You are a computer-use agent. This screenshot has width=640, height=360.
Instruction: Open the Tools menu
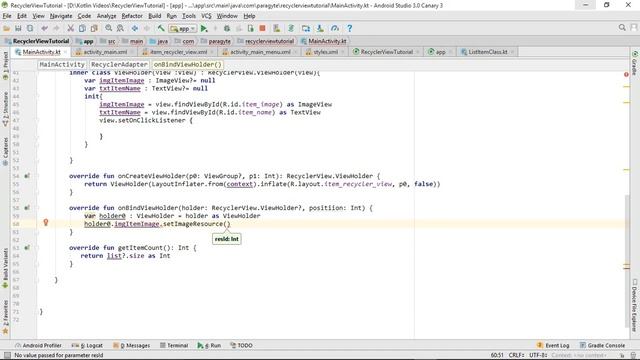click(x=189, y=16)
